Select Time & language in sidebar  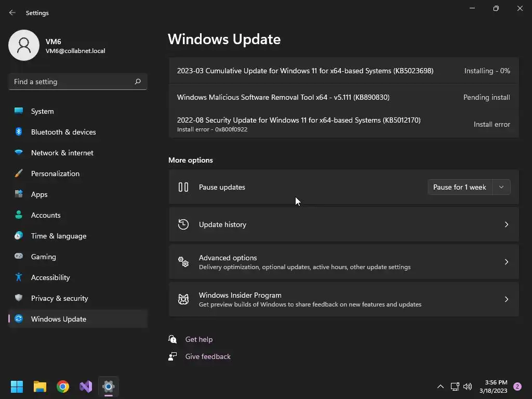click(78, 236)
